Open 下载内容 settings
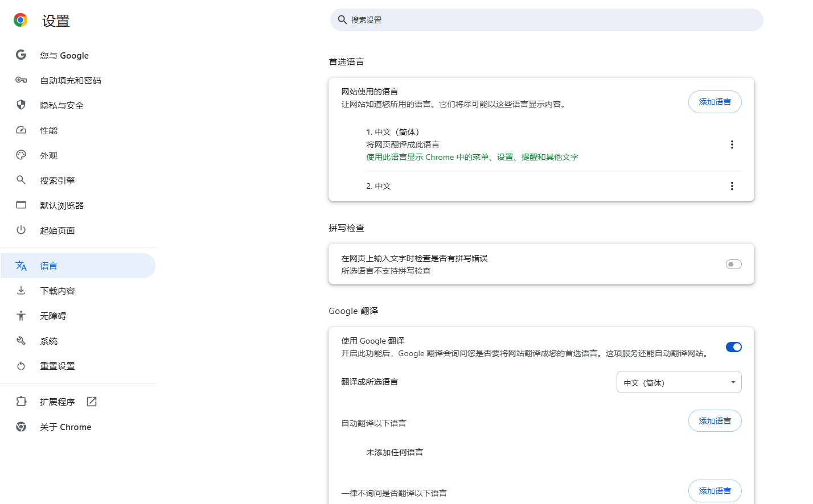Image resolution: width=813 pixels, height=504 pixels. pos(78,291)
